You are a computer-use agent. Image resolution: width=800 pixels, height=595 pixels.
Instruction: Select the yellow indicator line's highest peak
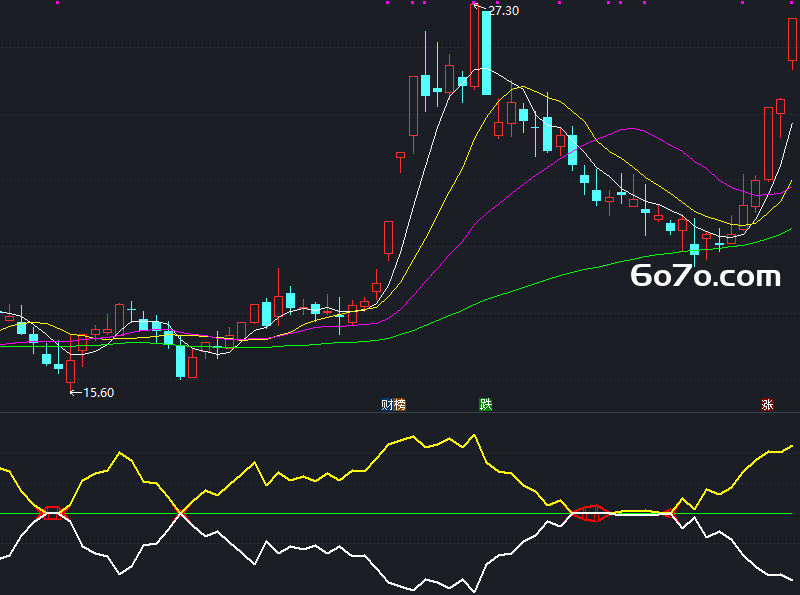474,435
